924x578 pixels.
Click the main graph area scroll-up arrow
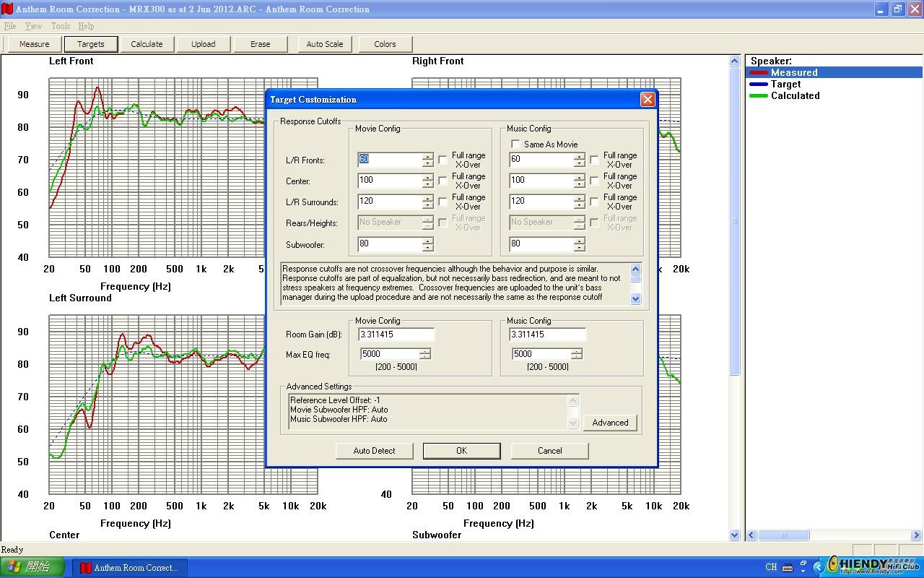point(735,61)
